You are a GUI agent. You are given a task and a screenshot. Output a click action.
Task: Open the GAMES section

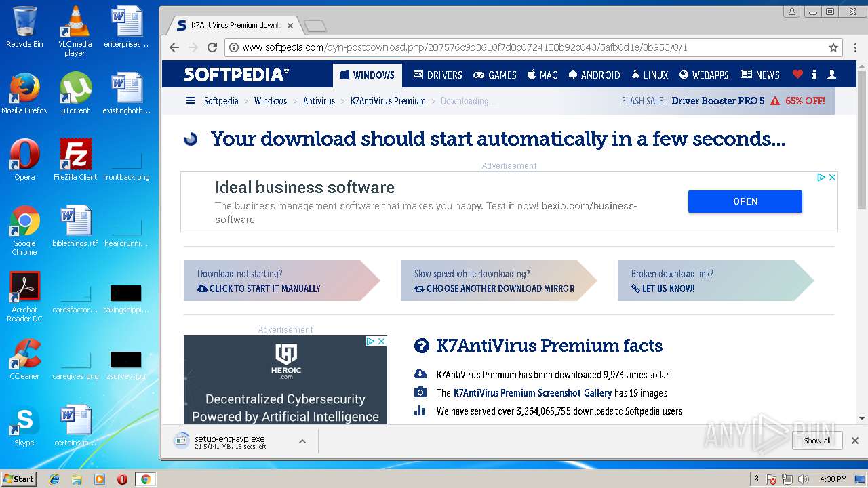pos(495,75)
